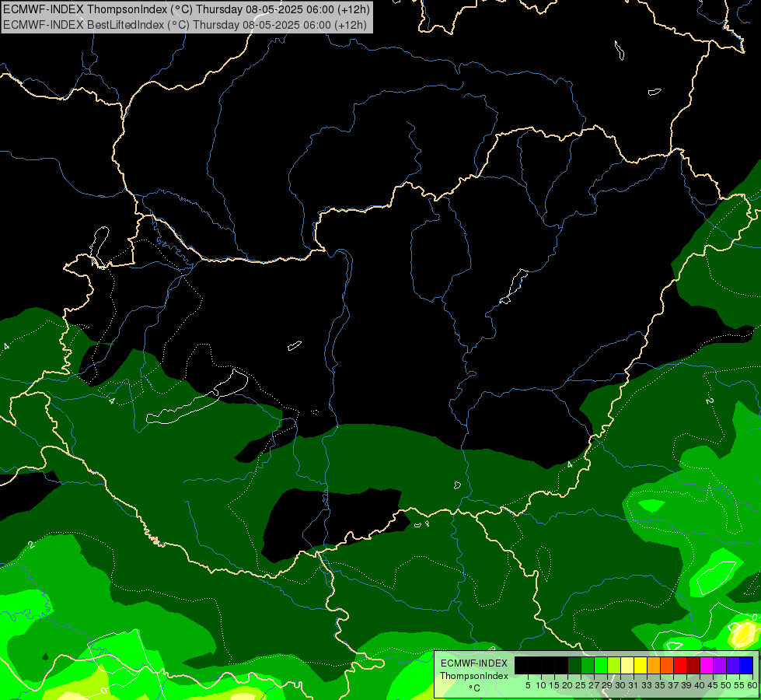Click the legend value 20
This screenshot has height=700, width=761.
pyautogui.click(x=567, y=685)
